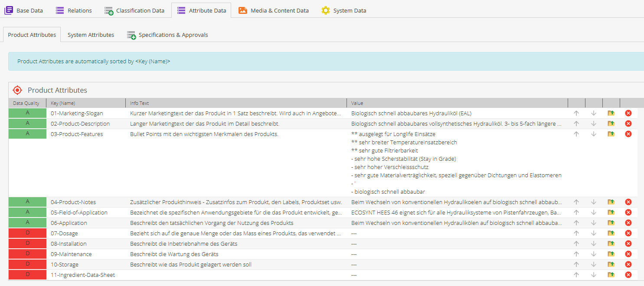Open the Base Data tab

[x=24, y=10]
